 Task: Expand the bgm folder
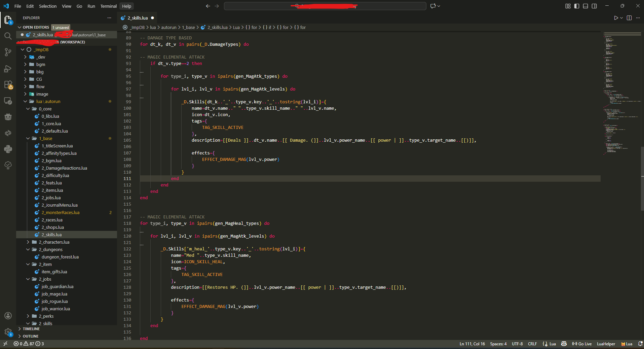pos(40,64)
